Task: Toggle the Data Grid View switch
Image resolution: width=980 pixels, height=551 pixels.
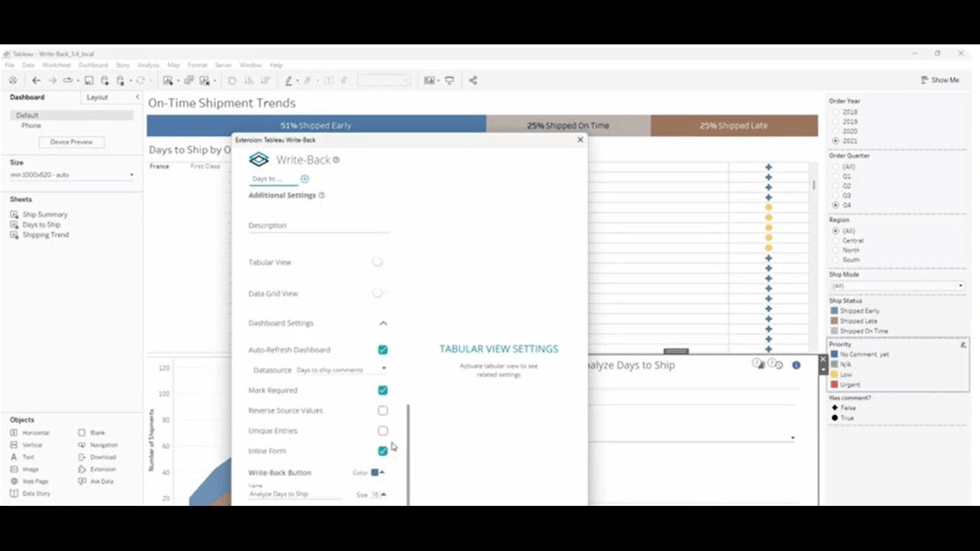Action: [x=377, y=293]
